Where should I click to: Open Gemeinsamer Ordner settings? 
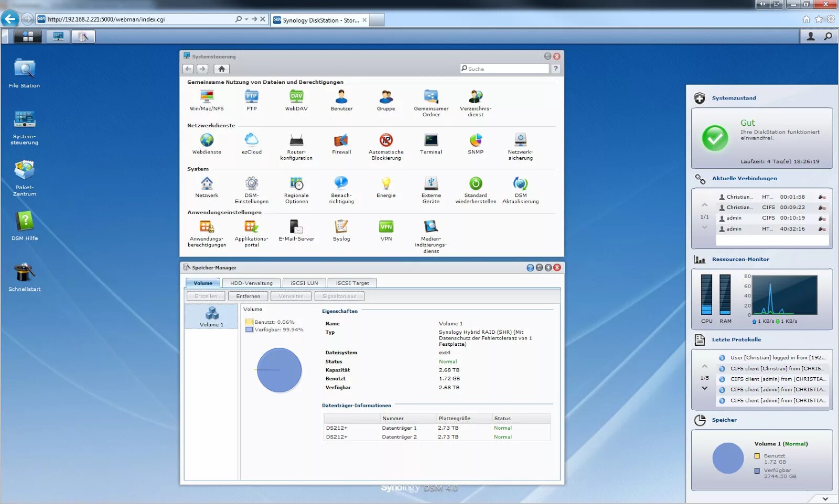(431, 103)
